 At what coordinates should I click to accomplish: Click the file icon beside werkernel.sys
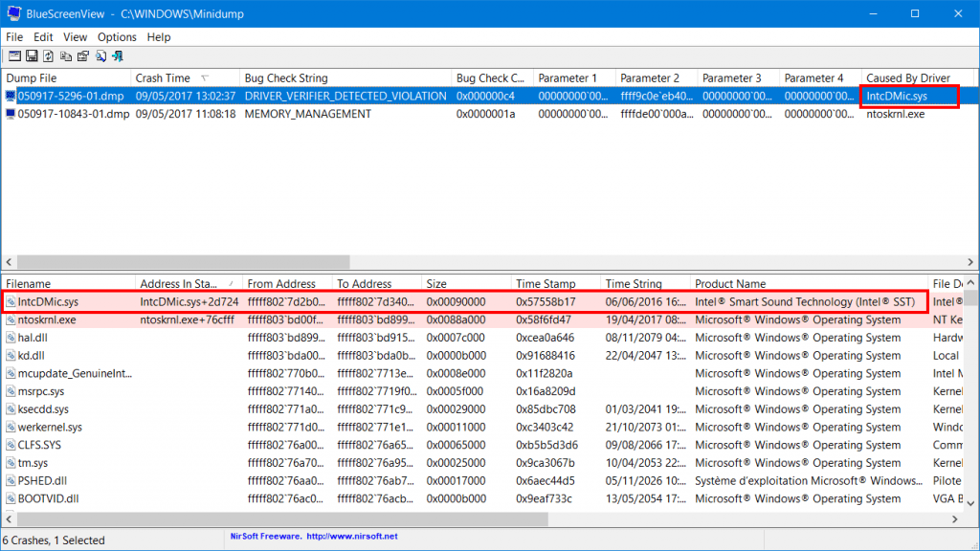point(11,428)
